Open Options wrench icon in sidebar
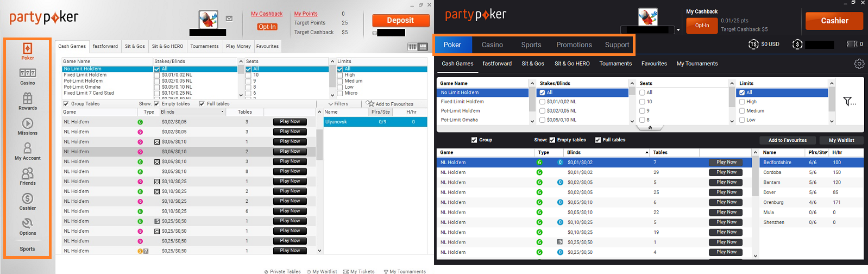 (x=28, y=223)
